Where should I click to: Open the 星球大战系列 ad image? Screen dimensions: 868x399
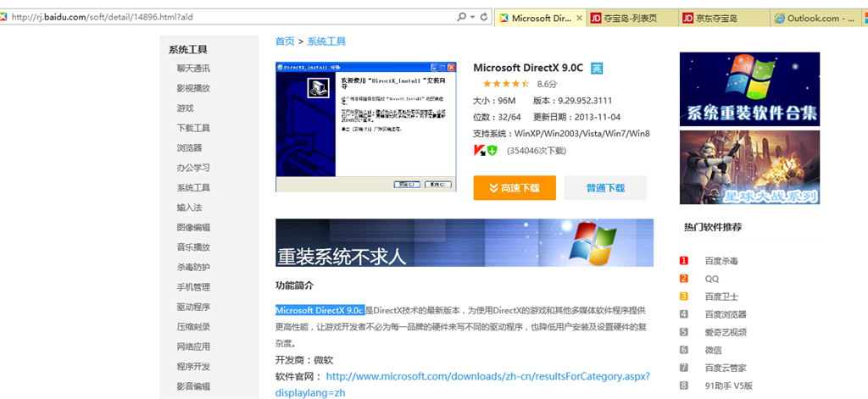pos(749,167)
